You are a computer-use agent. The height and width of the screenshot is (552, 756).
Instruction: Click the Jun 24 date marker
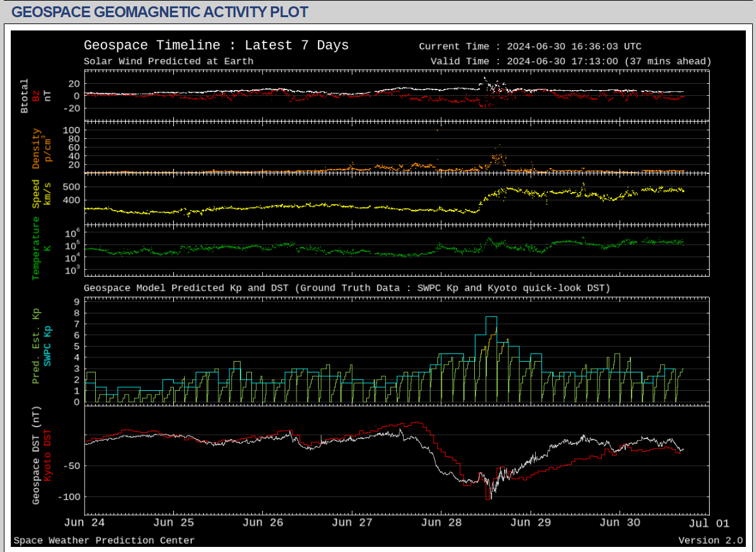point(85,523)
